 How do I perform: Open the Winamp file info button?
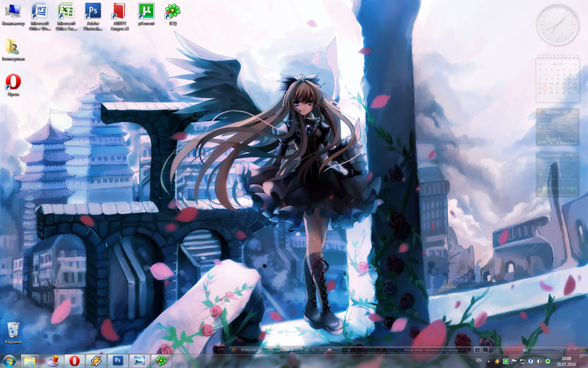point(477,350)
